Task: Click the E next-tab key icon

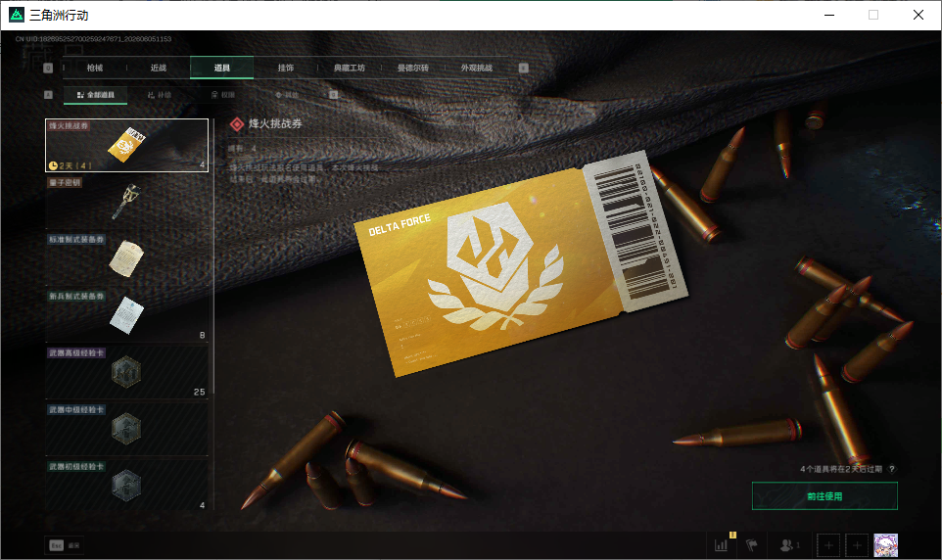Action: coord(523,68)
